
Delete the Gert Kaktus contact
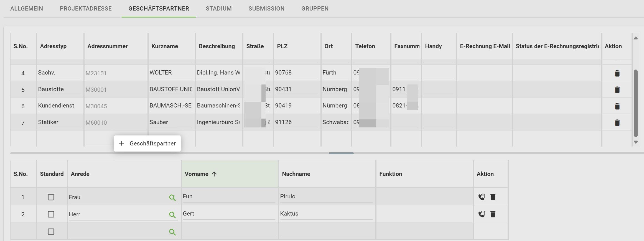[493, 214]
